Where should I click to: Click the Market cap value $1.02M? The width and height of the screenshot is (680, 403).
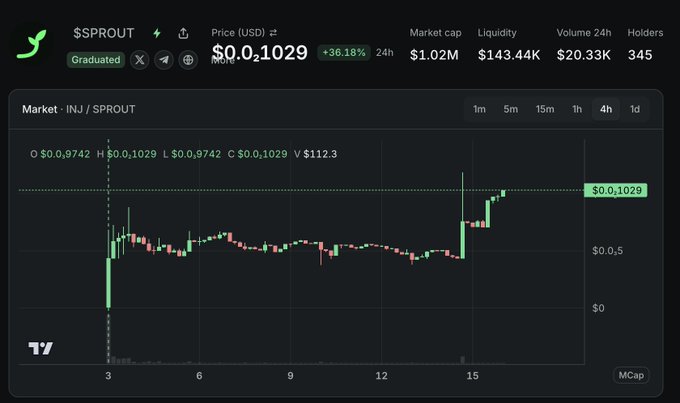click(434, 55)
